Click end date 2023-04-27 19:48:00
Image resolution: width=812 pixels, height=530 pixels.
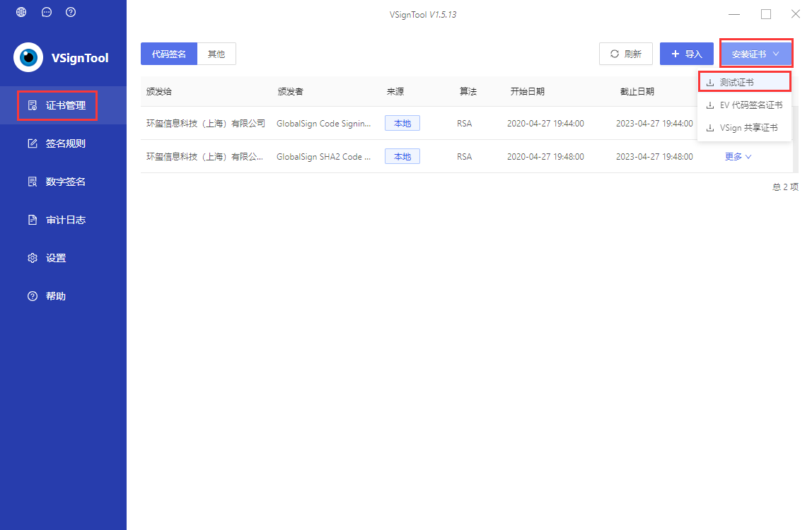click(654, 157)
